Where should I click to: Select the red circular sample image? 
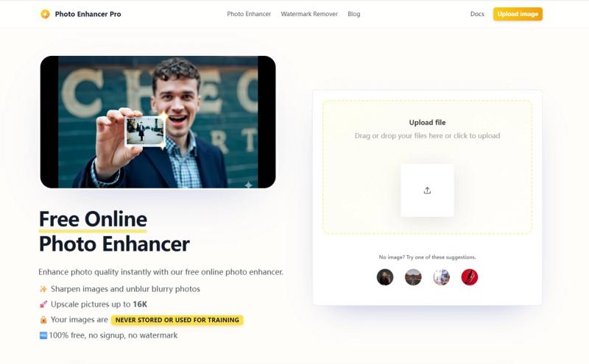470,277
